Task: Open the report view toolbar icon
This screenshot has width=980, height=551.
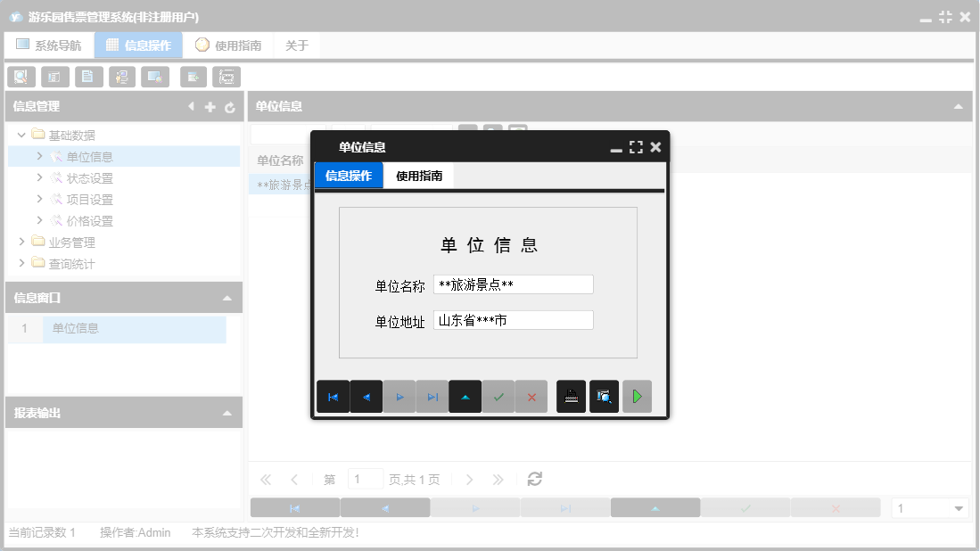Action: [x=54, y=77]
